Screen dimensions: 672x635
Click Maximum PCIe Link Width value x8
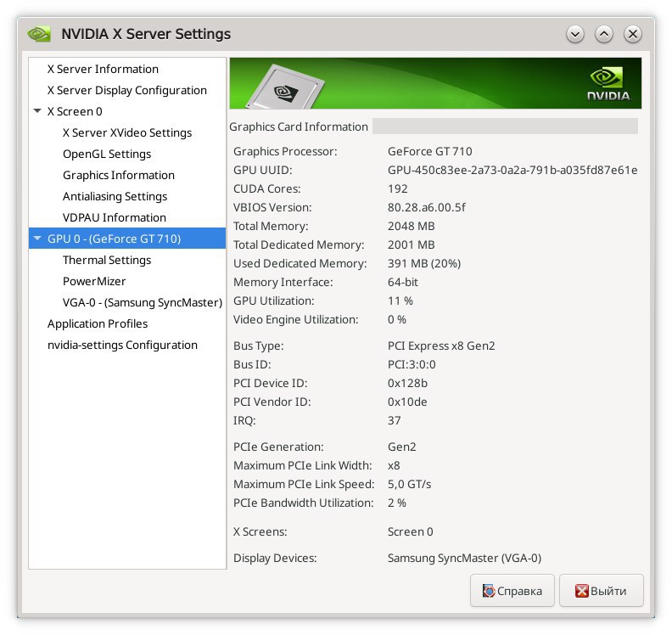394,465
